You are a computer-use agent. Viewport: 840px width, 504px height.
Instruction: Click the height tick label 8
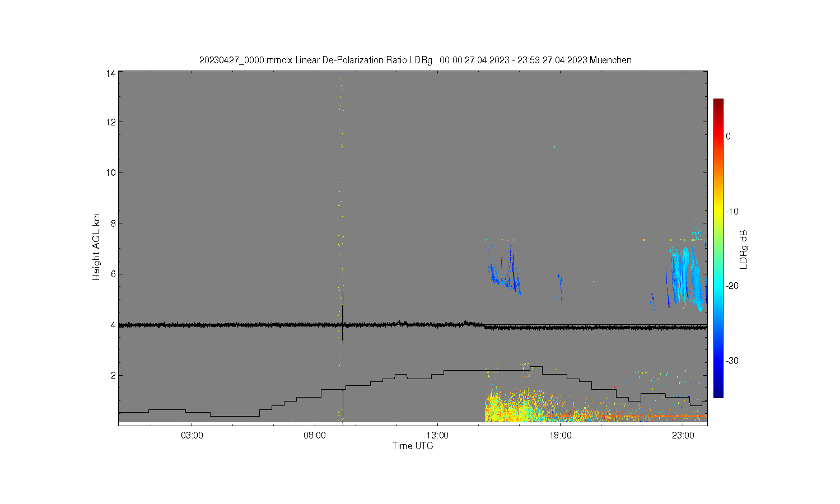pyautogui.click(x=113, y=223)
